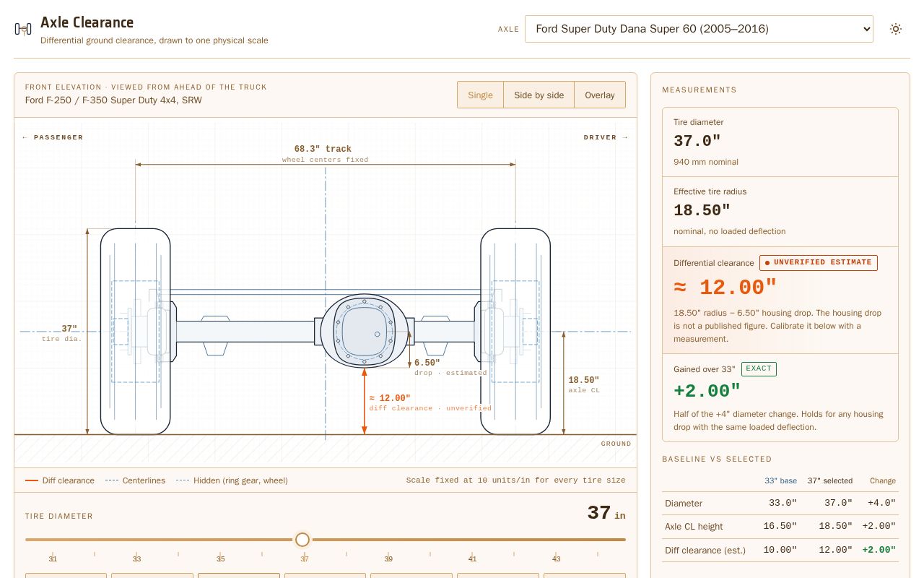924x578 pixels.
Task: Switch to Side by side view
Action: click(539, 95)
